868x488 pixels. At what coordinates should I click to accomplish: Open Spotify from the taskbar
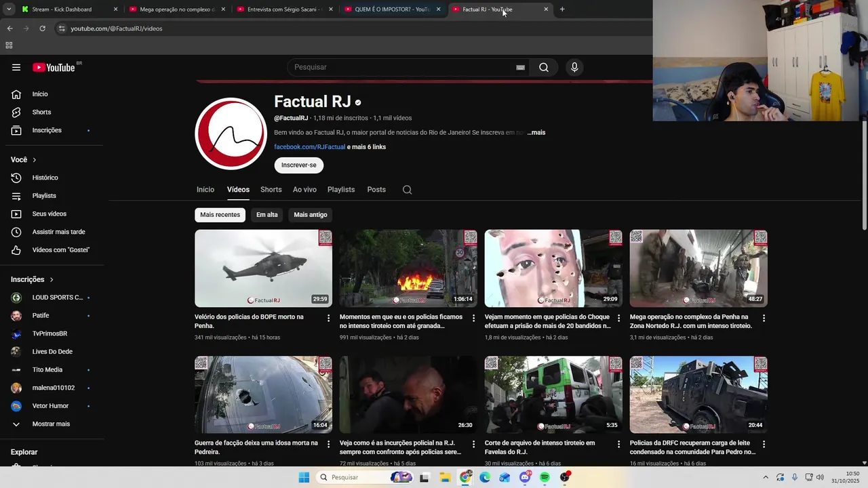tap(545, 477)
